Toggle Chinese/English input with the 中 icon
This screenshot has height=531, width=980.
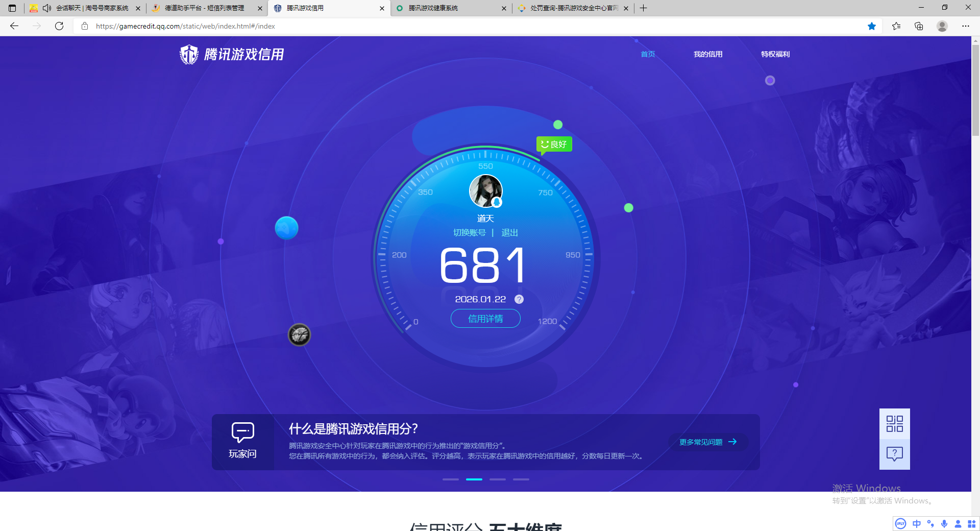pyautogui.click(x=916, y=524)
